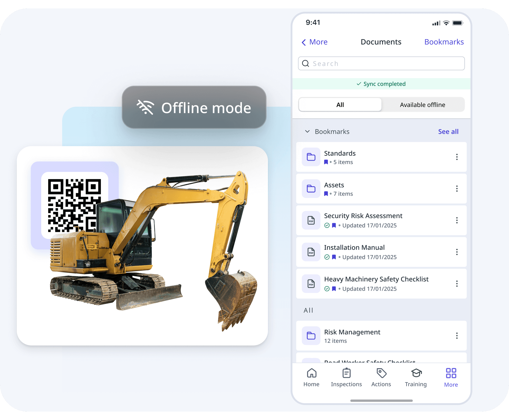Click See all bookmarks link

448,132
